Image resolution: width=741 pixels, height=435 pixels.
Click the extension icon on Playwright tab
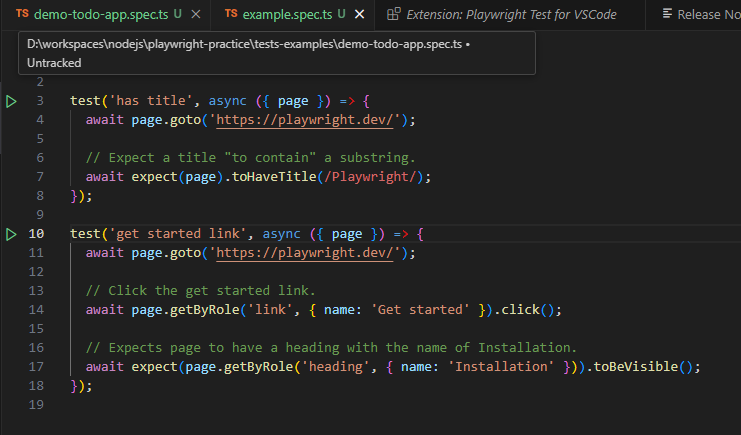point(394,14)
